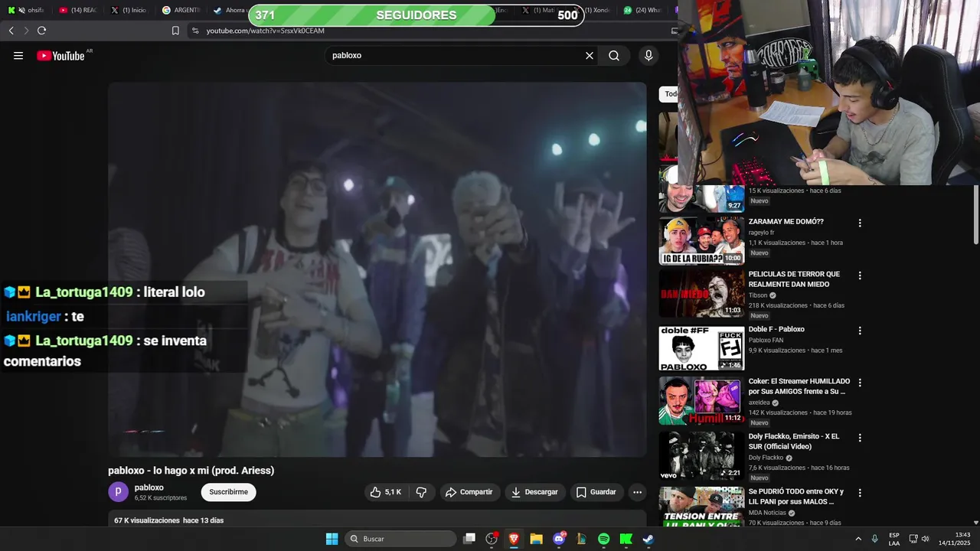This screenshot has width=980, height=551.
Task: Open Spotify from the taskbar
Action: coord(603,539)
